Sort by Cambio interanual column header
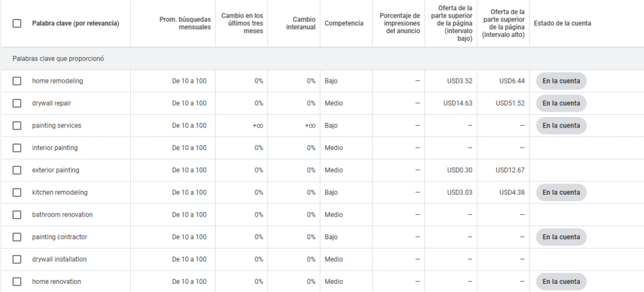 pyautogui.click(x=301, y=23)
